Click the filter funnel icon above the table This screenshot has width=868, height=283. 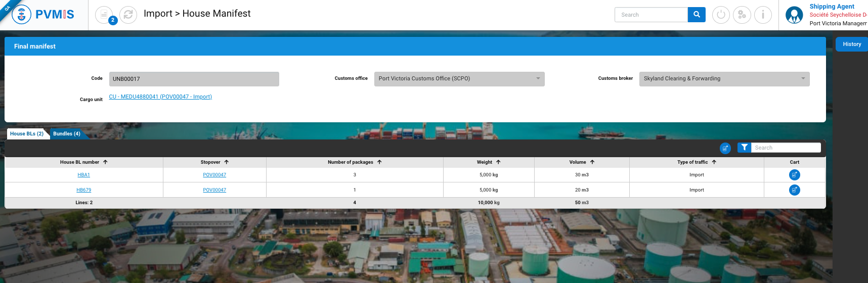click(x=744, y=148)
